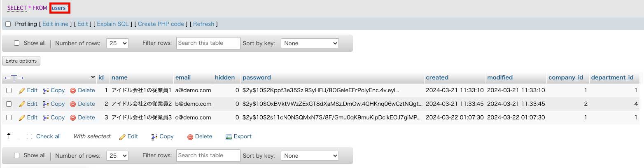Click the top Filter rows search field
Image resolution: width=644 pixels, height=168 pixels.
(x=208, y=43)
